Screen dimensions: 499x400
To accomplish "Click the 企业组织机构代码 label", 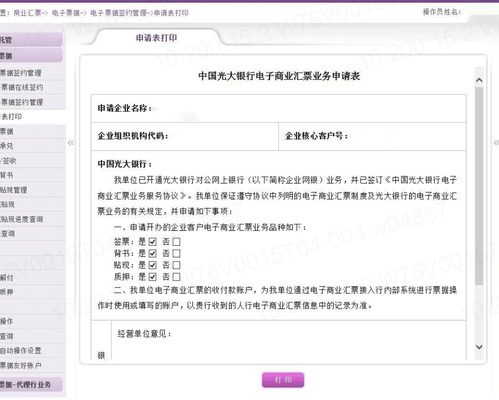I will [x=133, y=136].
